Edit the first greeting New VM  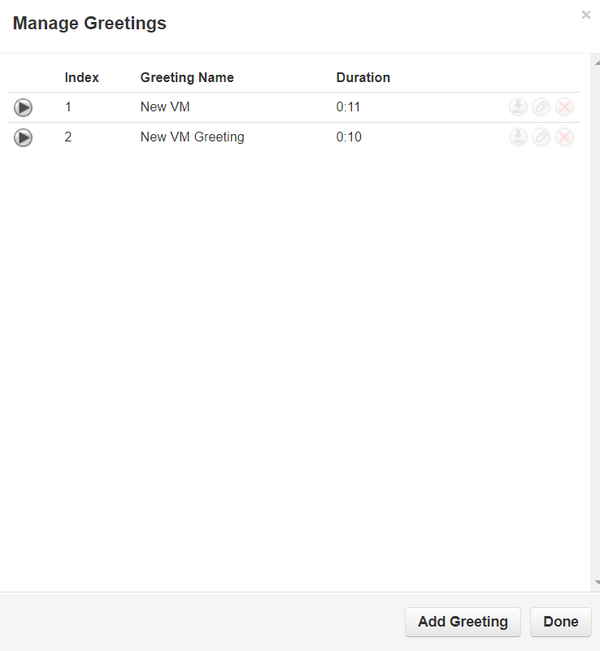pyautogui.click(x=541, y=107)
